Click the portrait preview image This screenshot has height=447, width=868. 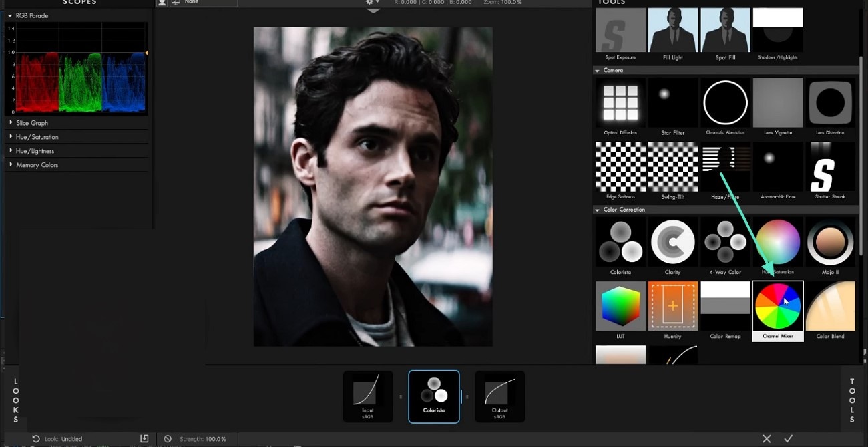tap(373, 186)
